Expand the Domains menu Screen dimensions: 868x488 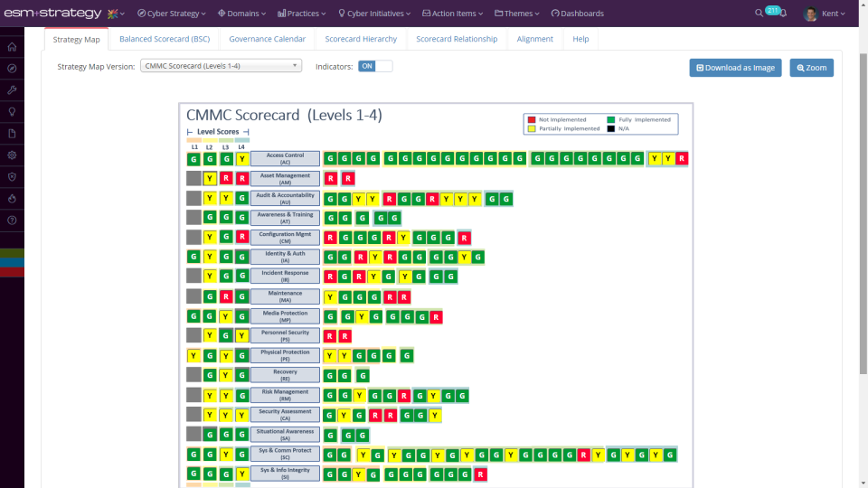(x=242, y=14)
